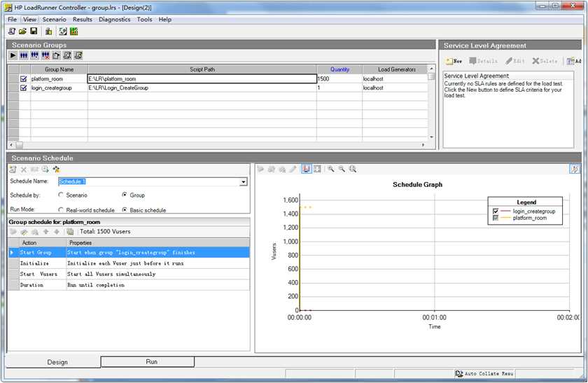Image resolution: width=588 pixels, height=383 pixels.
Task: Click the Advanced SLA options button
Action: click(x=574, y=61)
